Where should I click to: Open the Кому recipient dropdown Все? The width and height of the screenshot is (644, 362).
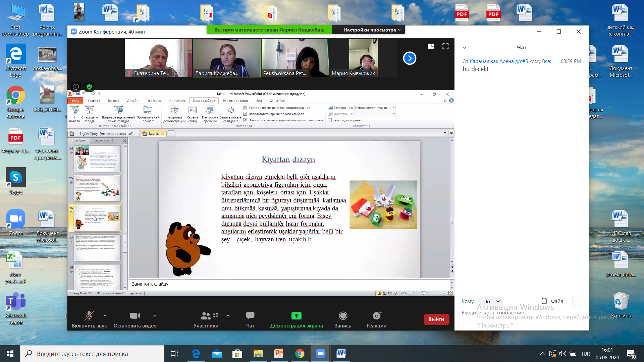[490, 301]
